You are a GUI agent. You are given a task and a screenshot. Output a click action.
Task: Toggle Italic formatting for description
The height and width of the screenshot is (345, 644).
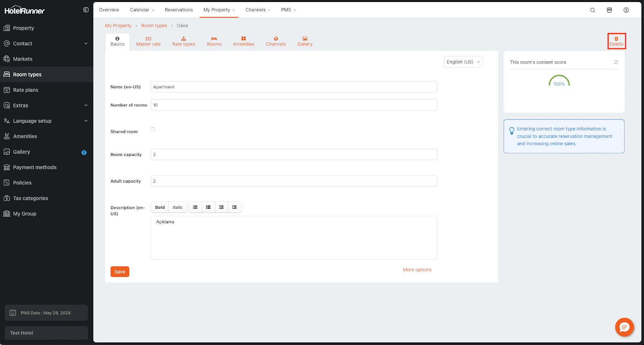178,207
